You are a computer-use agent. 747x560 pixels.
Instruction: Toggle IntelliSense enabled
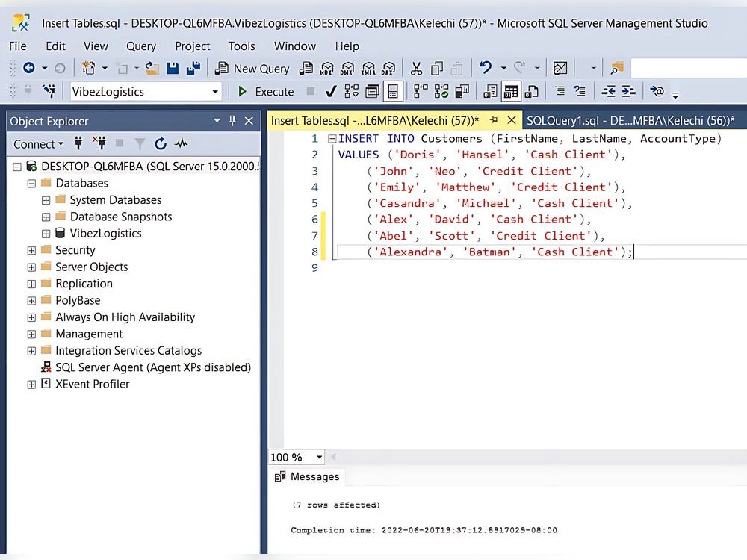click(393, 91)
